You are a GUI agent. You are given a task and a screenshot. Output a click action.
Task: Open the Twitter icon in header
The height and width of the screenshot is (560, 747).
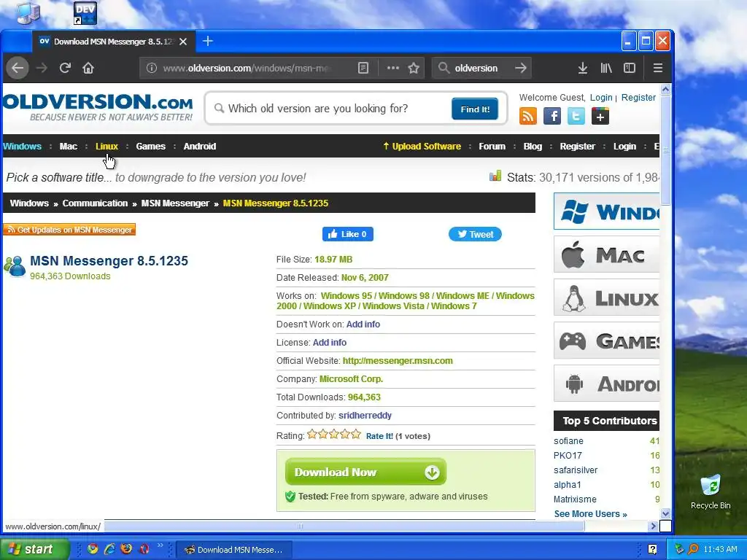[576, 116]
